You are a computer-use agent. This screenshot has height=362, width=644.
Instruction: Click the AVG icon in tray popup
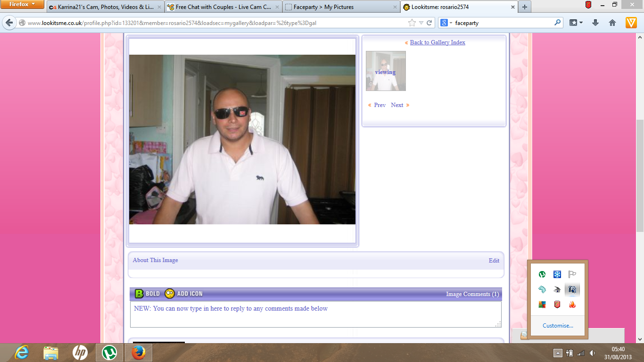(x=542, y=304)
